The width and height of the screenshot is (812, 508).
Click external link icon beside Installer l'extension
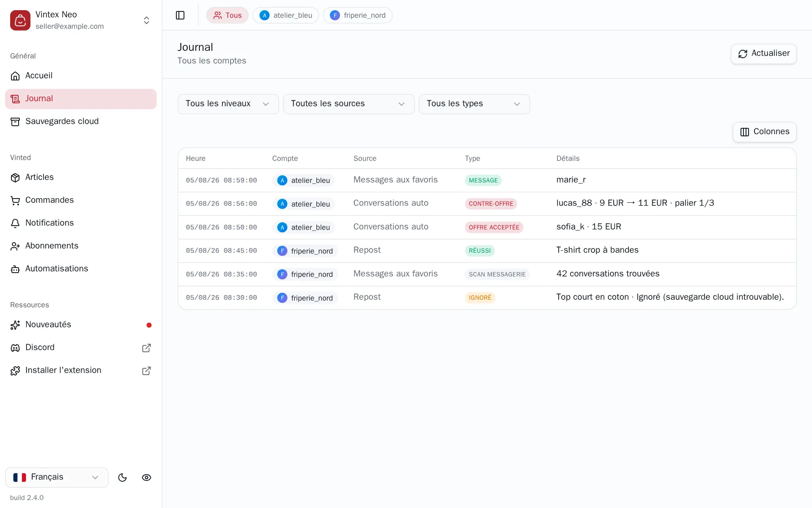[x=146, y=371]
